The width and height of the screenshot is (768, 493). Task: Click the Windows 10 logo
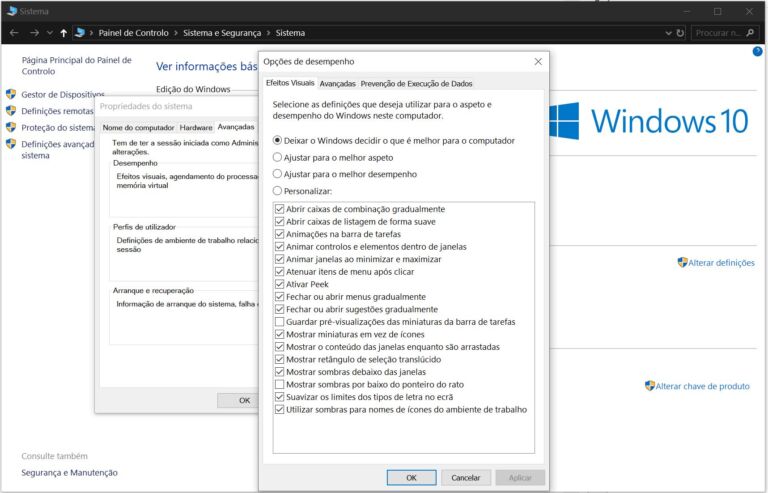[649, 121]
